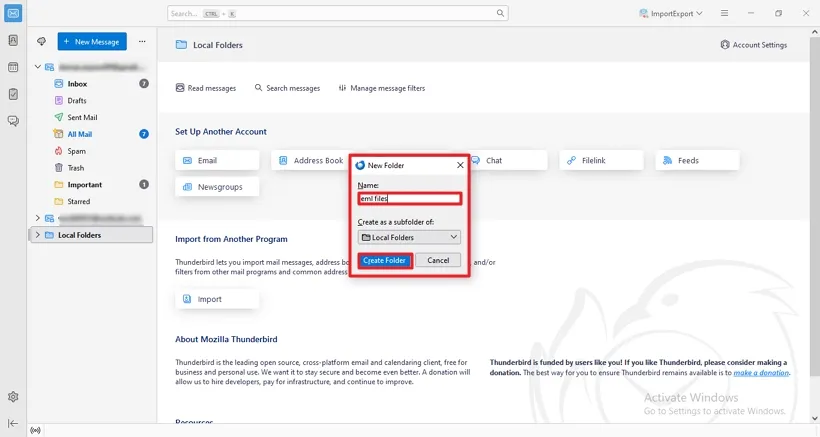Open the 'Create as a subfolder of' dropdown
The width and height of the screenshot is (820, 437).
tap(409, 237)
